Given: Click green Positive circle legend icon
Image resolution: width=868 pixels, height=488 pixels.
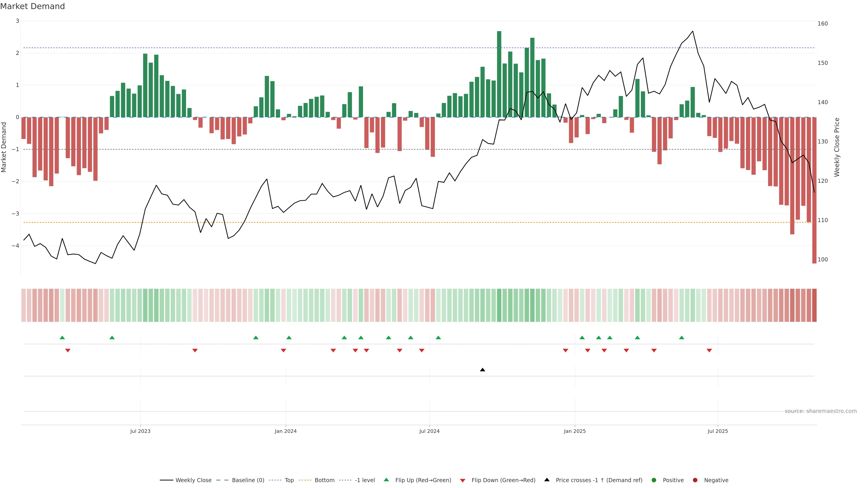Looking at the screenshot, I should coord(654,480).
